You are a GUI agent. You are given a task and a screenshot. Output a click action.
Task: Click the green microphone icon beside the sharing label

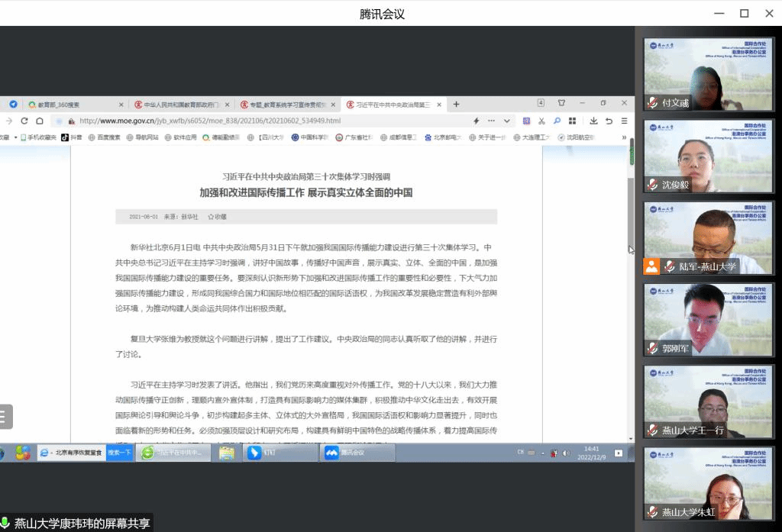click(x=5, y=523)
